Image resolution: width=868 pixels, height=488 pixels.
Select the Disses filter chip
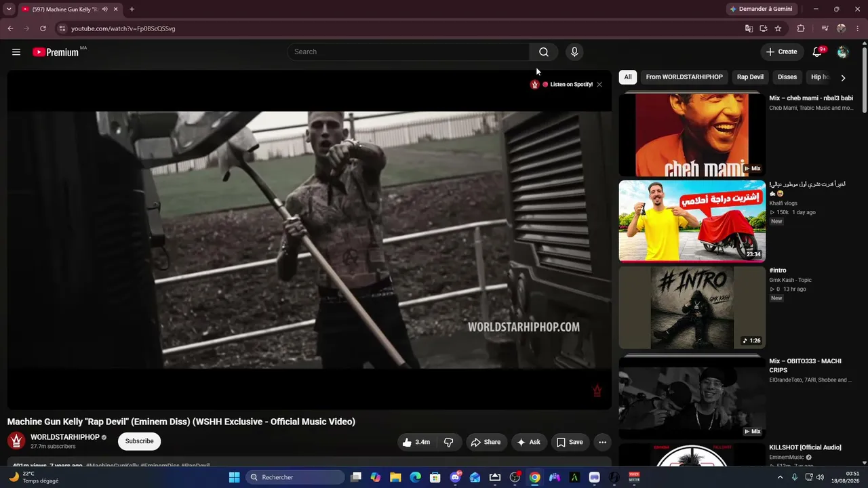pos(787,77)
